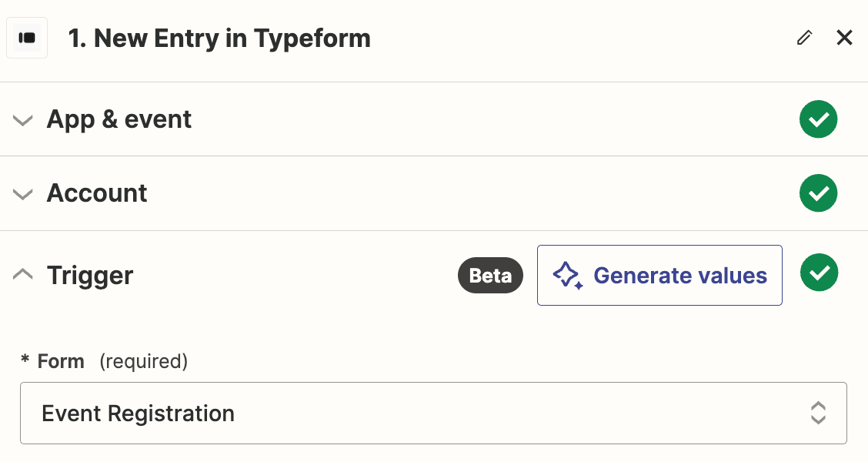The image size is (868, 462).
Task: Click the (required) hint text
Action: tap(144, 361)
